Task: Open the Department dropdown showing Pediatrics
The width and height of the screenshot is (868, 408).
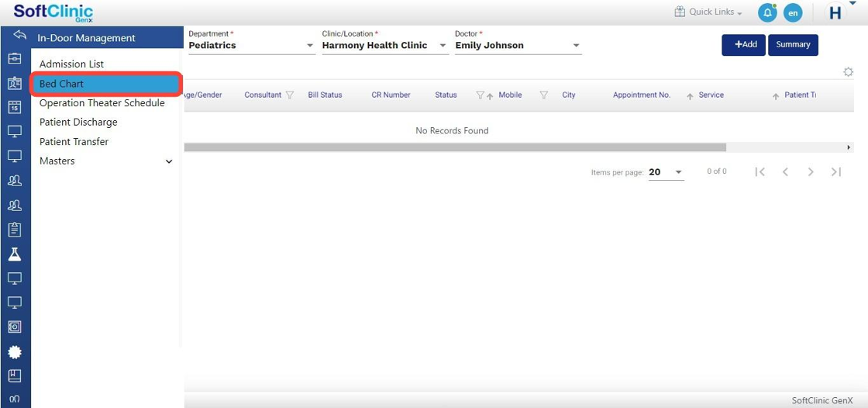Action: click(x=251, y=46)
